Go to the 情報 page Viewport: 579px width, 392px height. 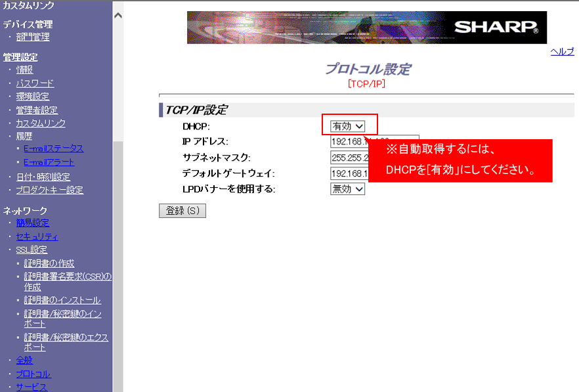[x=24, y=70]
